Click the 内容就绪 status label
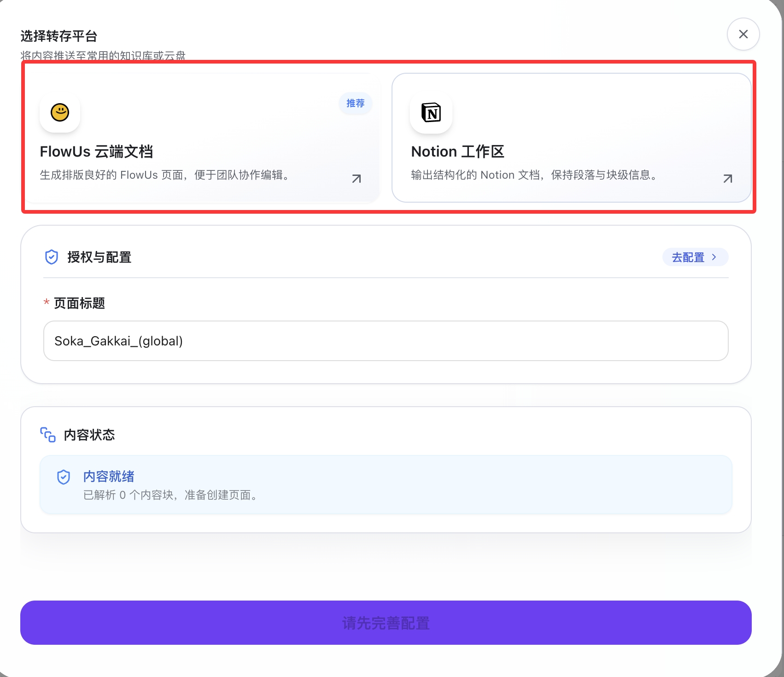The width and height of the screenshot is (784, 677). [x=109, y=476]
